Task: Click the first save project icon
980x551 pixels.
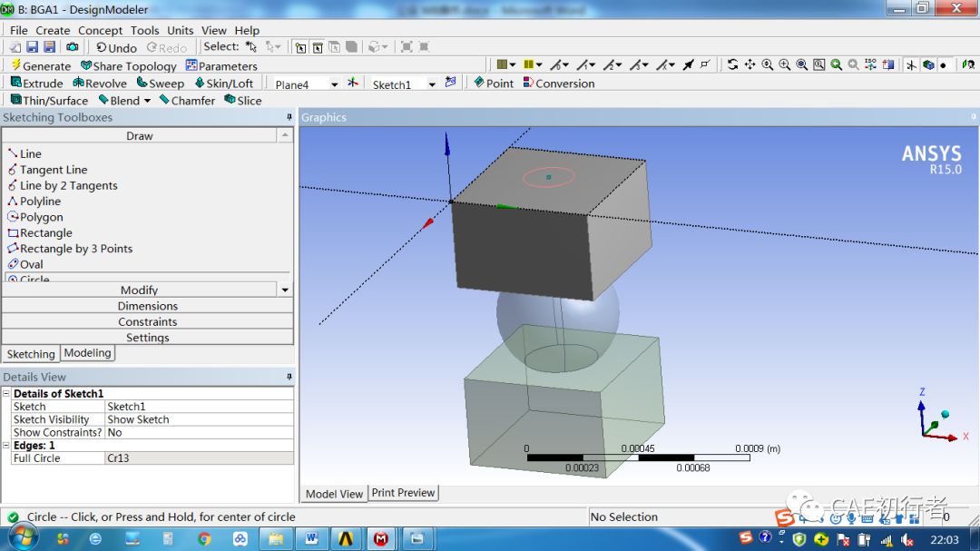Action: tap(32, 47)
